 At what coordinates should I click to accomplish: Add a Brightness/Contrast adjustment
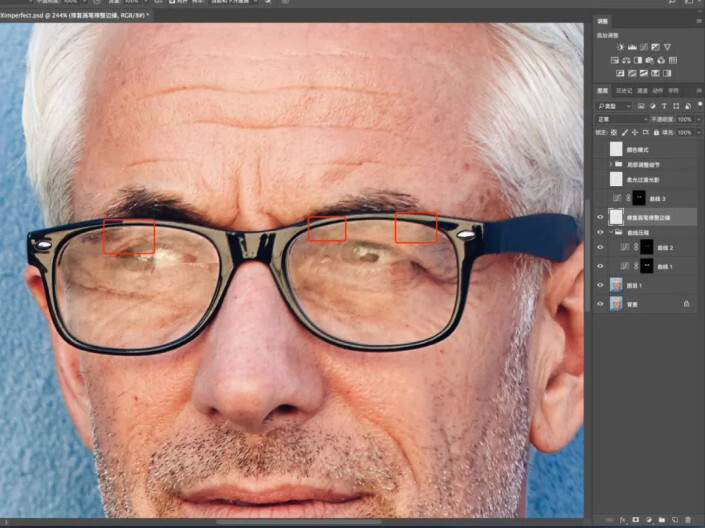[620, 46]
